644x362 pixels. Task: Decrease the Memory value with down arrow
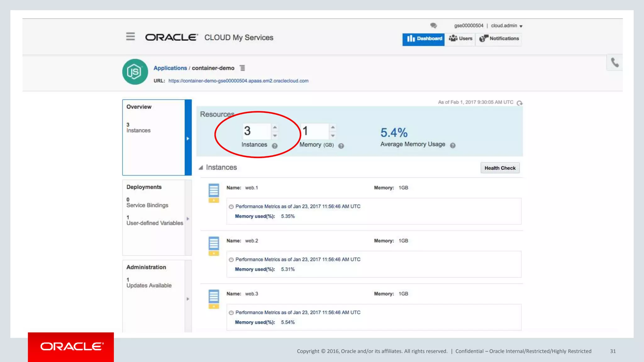coord(333,136)
